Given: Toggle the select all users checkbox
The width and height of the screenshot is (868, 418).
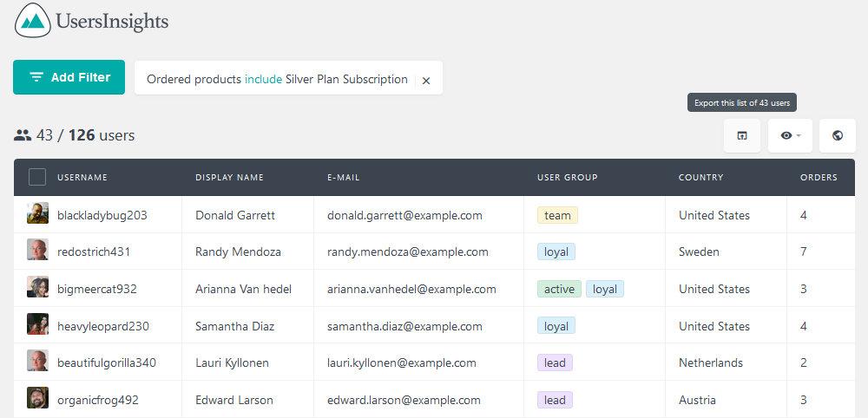Looking at the screenshot, I should 37,178.
